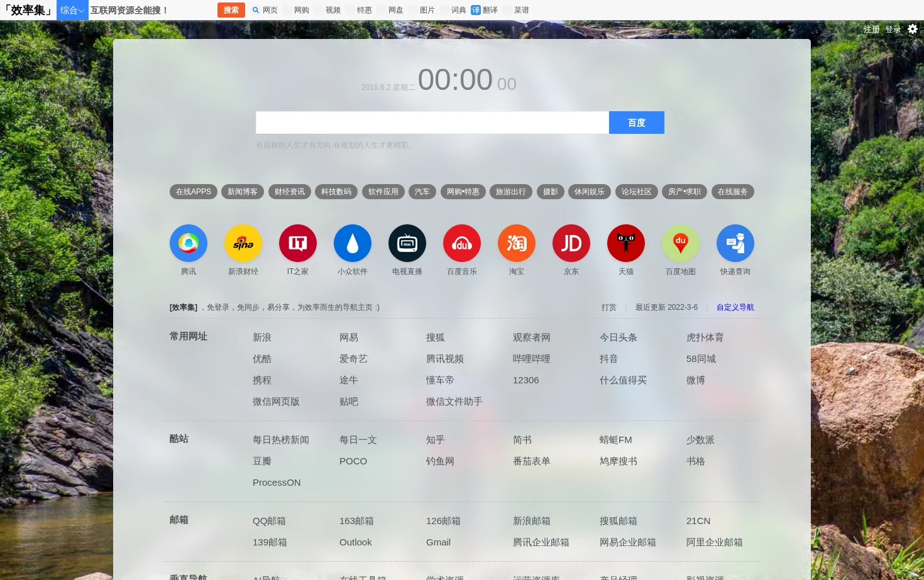This screenshot has height=580, width=924.
Task: Open the 少数派 link
Action: tap(700, 440)
